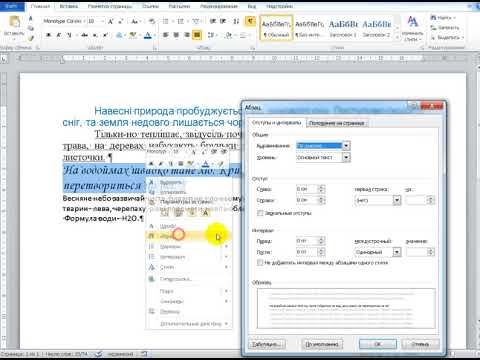Image resolution: width=480 pixels, height=360 pixels.
Task: Switch to the Position on Page tab
Action: 337,123
